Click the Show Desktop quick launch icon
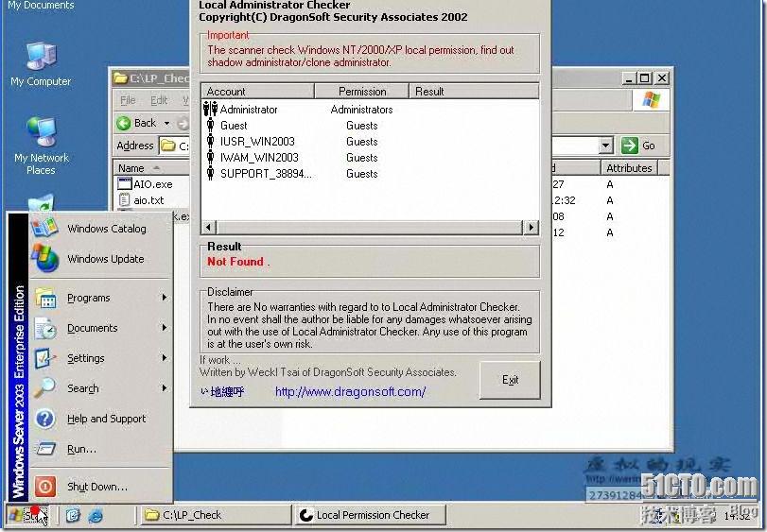The image size is (767, 532). [x=73, y=515]
